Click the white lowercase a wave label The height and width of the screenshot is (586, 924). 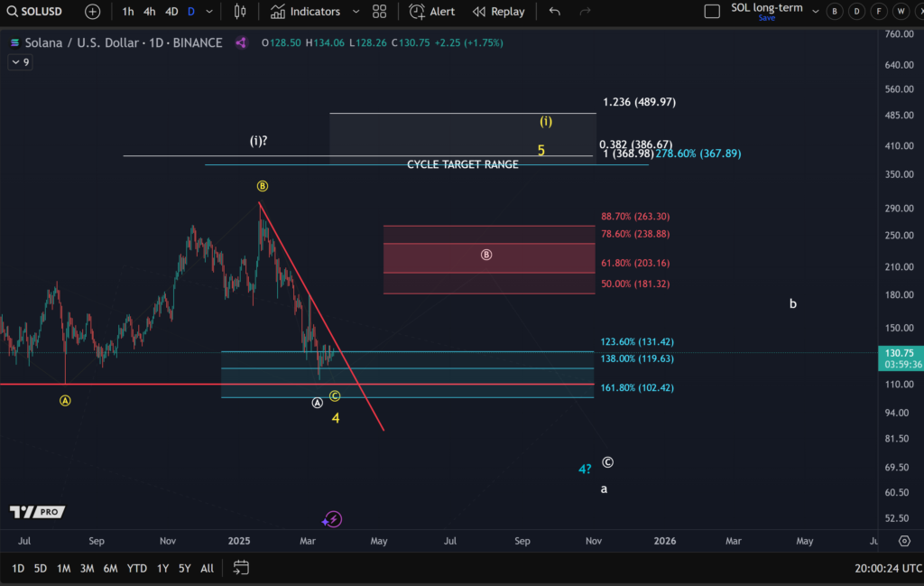[604, 488]
